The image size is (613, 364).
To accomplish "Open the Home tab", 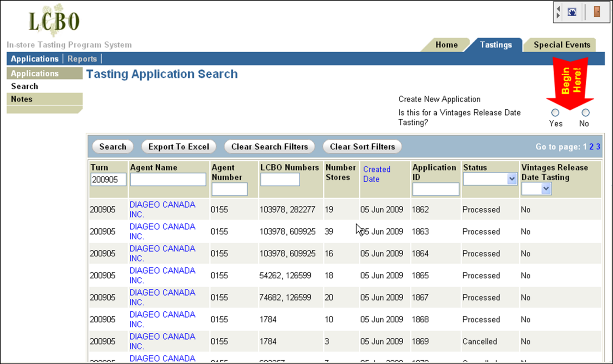I will pos(446,45).
